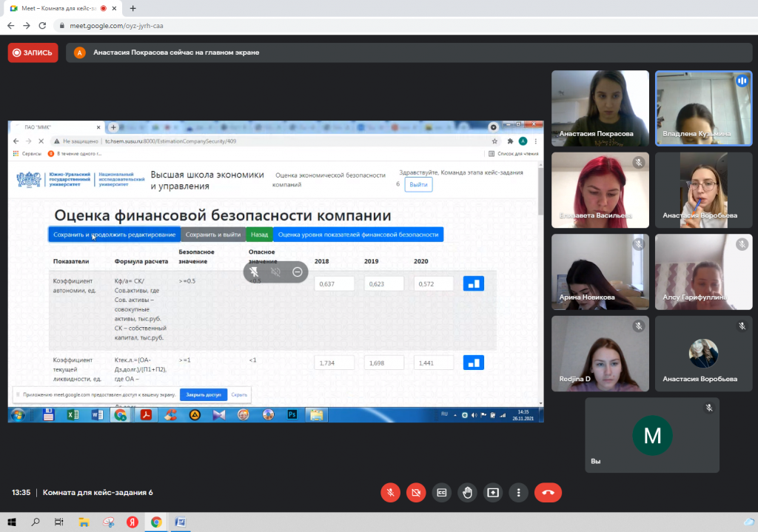Screen dimensions: 758x532
Task: Click muted mic icon on Redjina D tile
Action: [639, 326]
